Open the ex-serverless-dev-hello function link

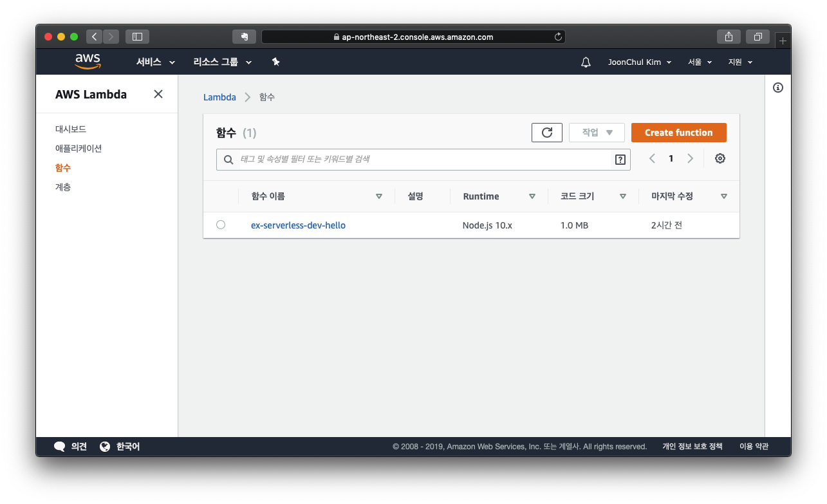pyautogui.click(x=298, y=225)
